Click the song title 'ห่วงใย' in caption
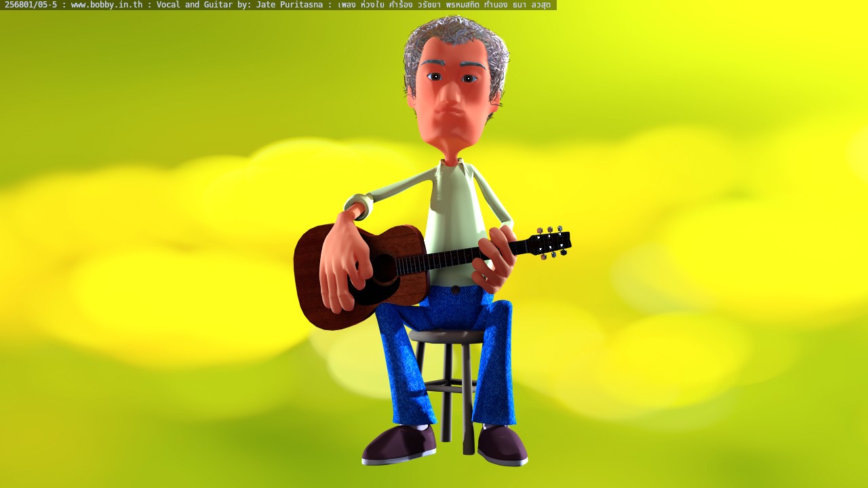This screenshot has height=488, width=868. point(374,5)
